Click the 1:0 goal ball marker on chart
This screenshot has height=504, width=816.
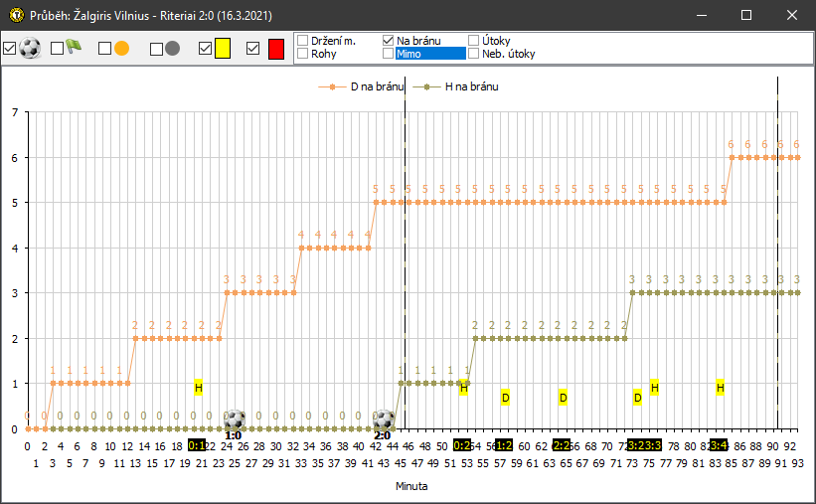point(234,420)
